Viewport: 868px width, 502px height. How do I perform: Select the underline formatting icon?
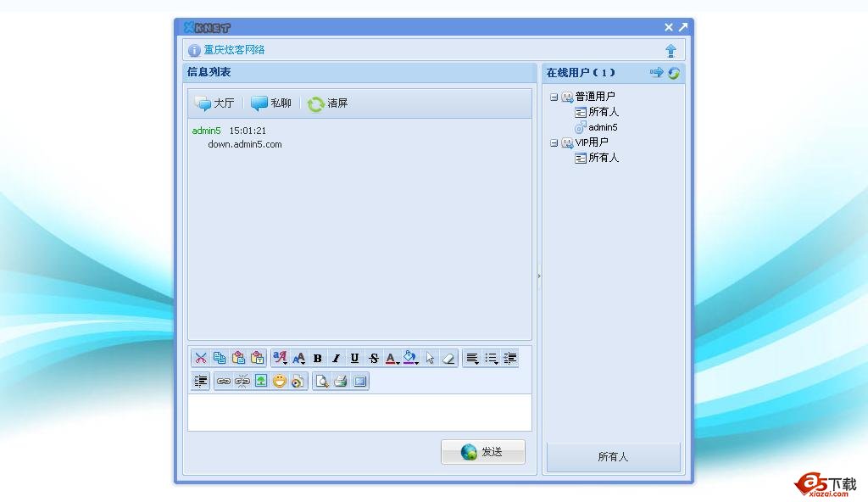(x=354, y=358)
